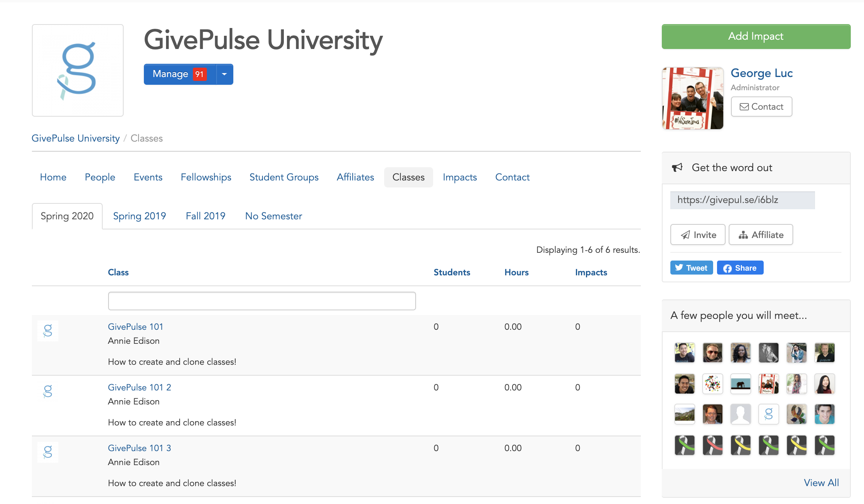
Task: Switch to Fall 2019 semester tab
Action: tap(205, 216)
